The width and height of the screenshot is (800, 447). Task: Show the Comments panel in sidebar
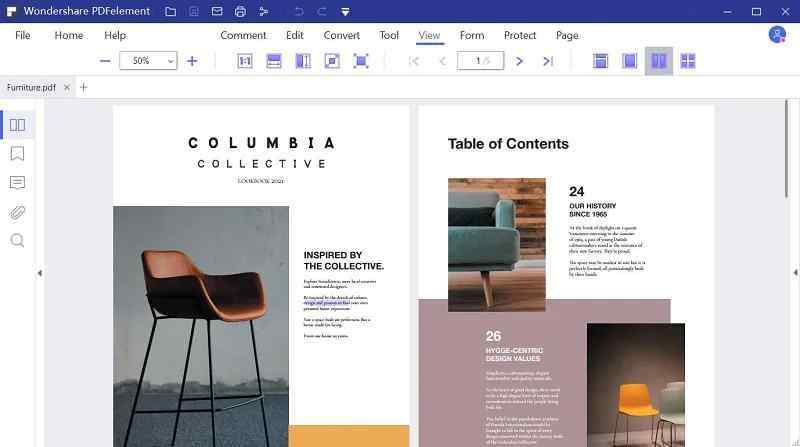(17, 183)
